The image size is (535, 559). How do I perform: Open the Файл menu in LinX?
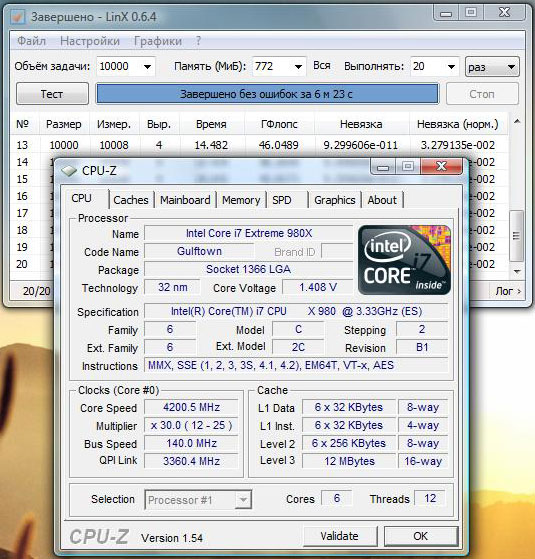pos(31,41)
